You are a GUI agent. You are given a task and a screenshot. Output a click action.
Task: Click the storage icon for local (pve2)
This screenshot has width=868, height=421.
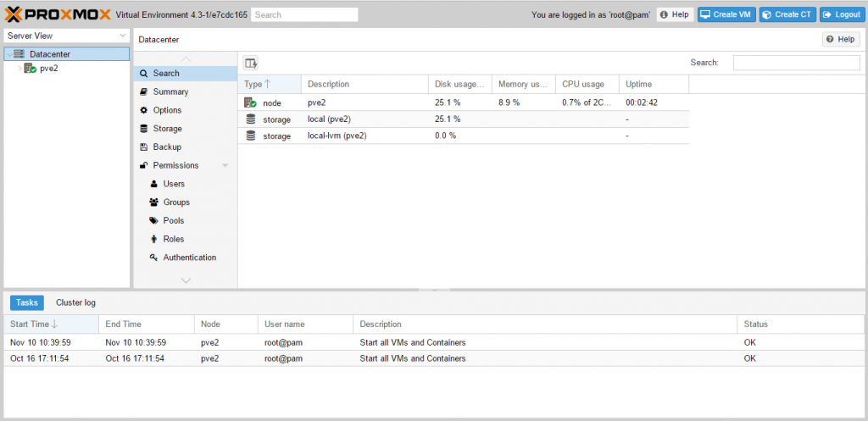click(250, 119)
